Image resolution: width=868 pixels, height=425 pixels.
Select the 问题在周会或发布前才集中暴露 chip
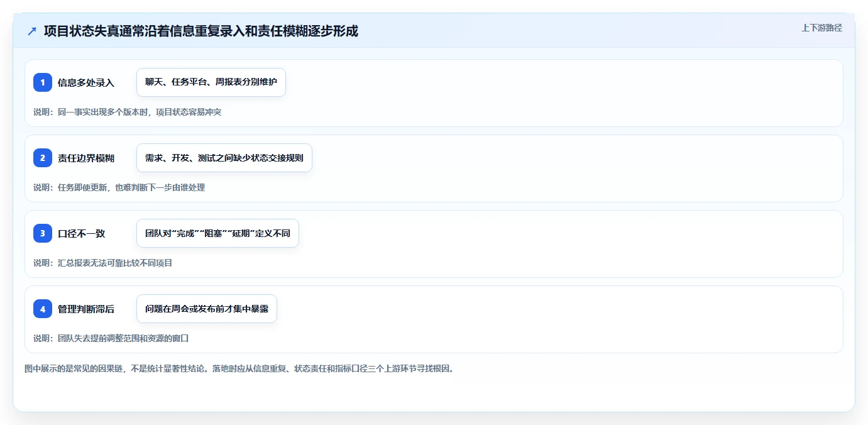click(207, 309)
